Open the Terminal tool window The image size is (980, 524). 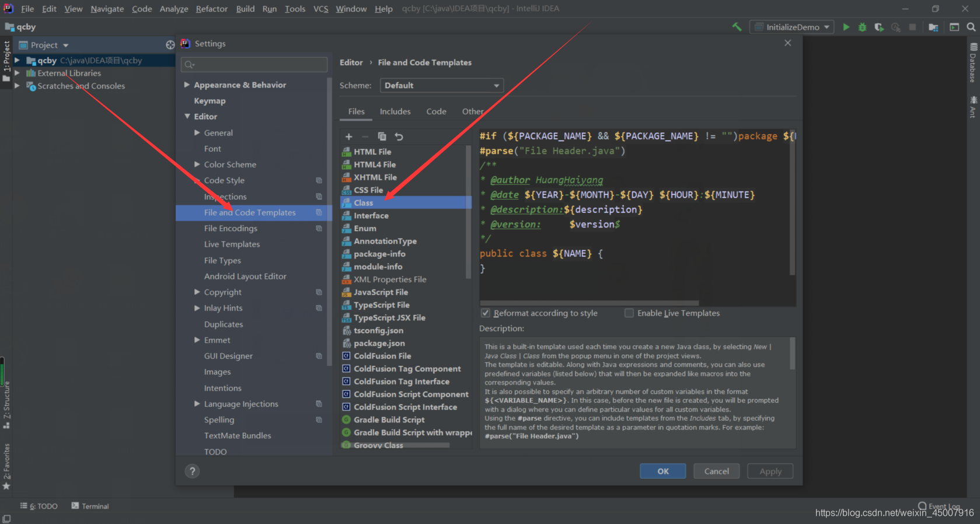90,506
